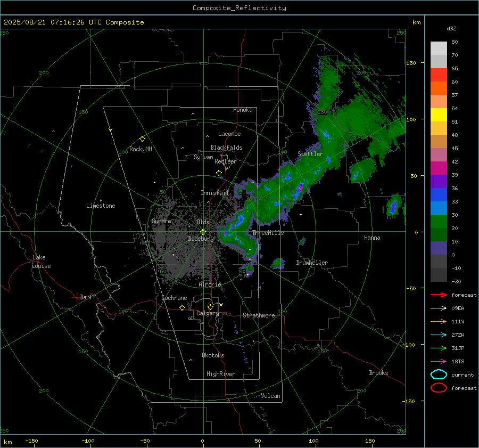This screenshot has height=448, width=479.
Task: Select the red 65-60 dBZ swatch
Action: 439,75
